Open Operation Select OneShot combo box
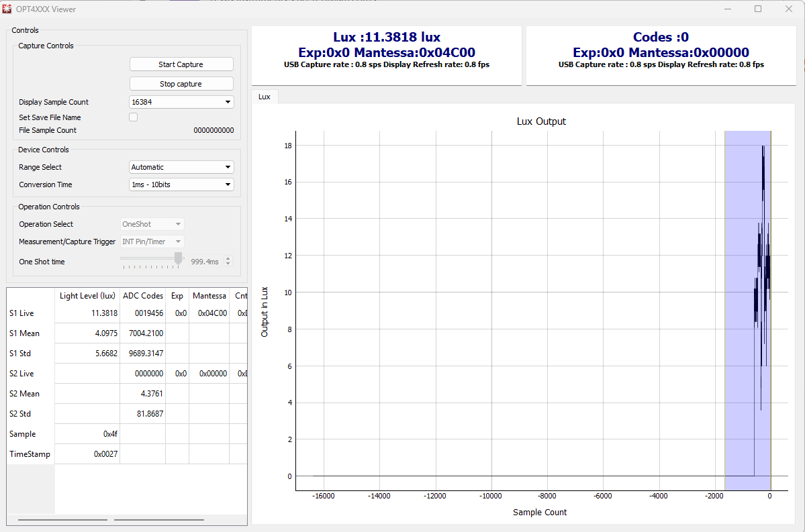Image resolution: width=805 pixels, height=532 pixels. point(152,223)
